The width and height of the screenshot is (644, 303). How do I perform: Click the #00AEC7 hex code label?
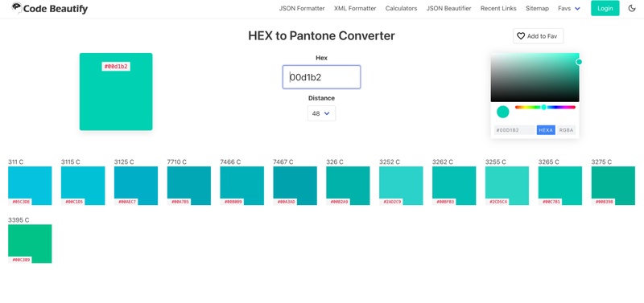tap(126, 202)
